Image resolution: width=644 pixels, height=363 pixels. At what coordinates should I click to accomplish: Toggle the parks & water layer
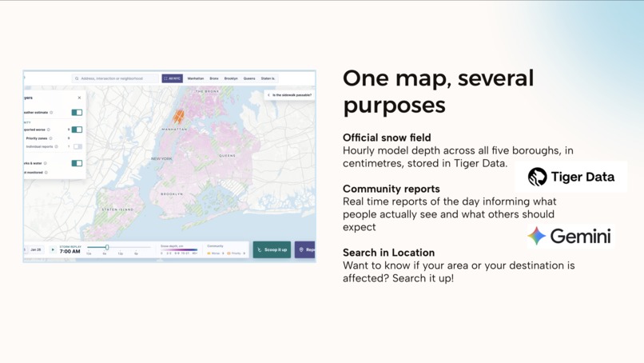[x=77, y=163]
